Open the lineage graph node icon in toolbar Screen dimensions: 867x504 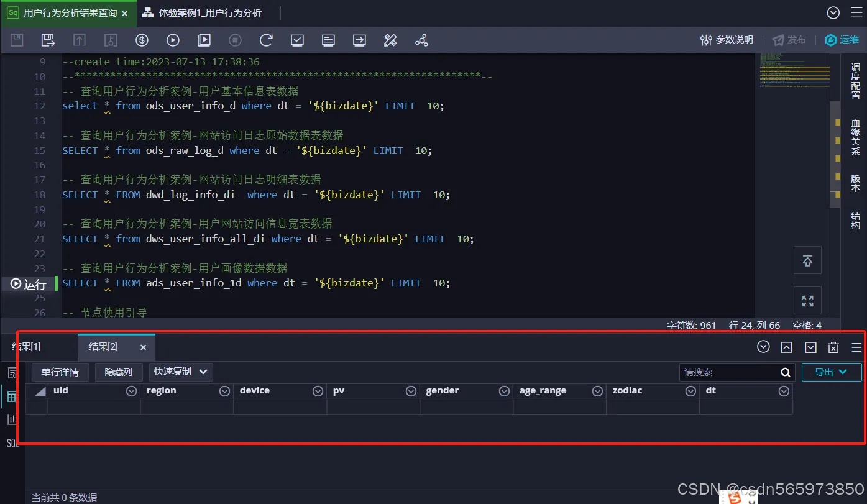click(x=421, y=40)
